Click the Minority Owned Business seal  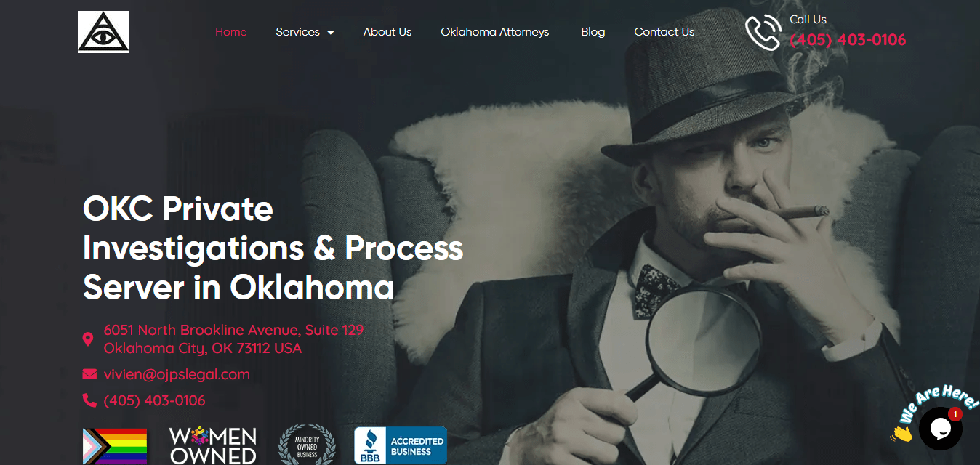[x=307, y=445]
